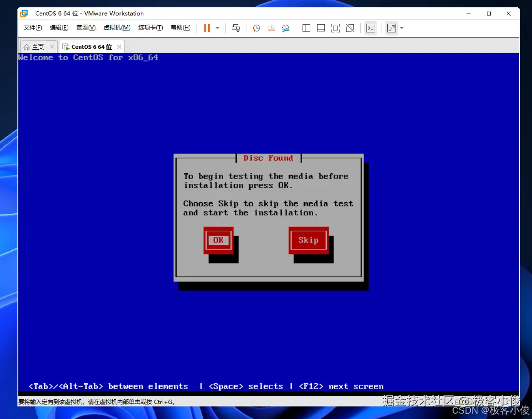This screenshot has height=419, width=532.
Task: Toggle the thumbnail bar view
Action: pyautogui.click(x=320, y=28)
